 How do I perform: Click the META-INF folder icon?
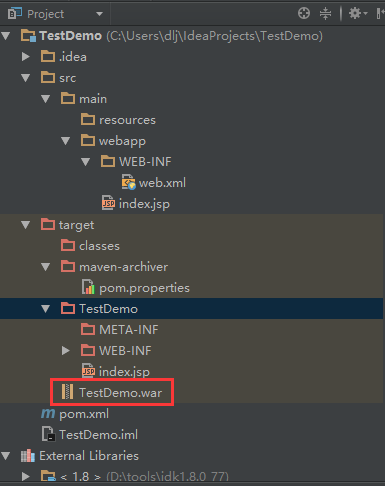[x=88, y=329]
